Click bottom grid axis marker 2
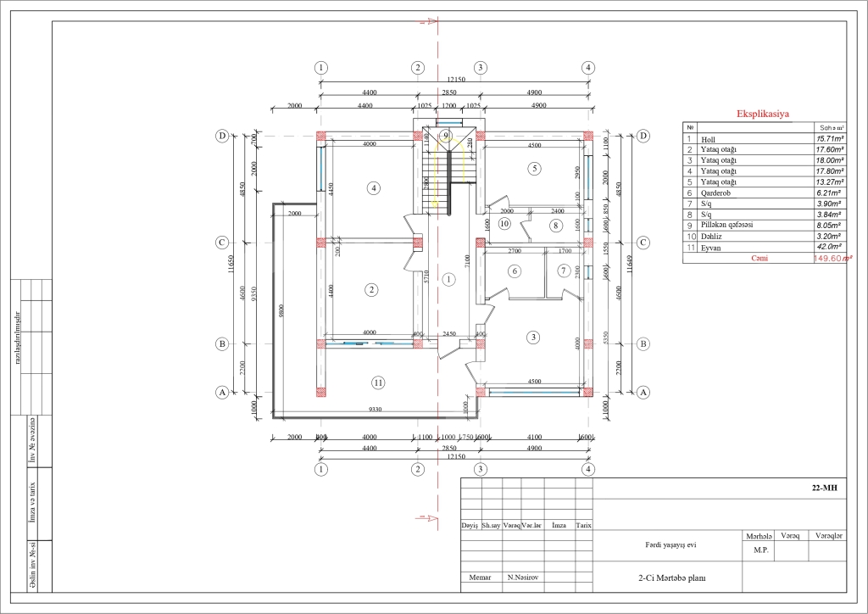Screen dimensions: 868x614 pos(417,469)
